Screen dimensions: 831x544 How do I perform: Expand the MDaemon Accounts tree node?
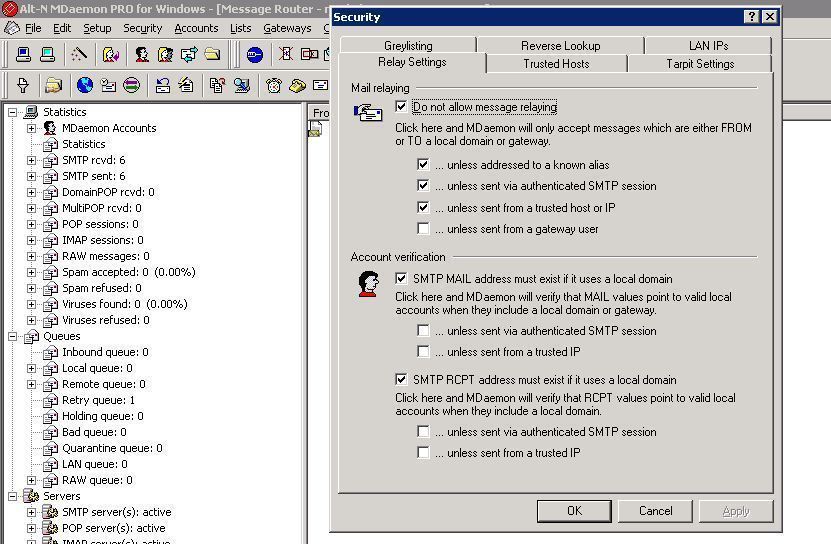point(31,128)
